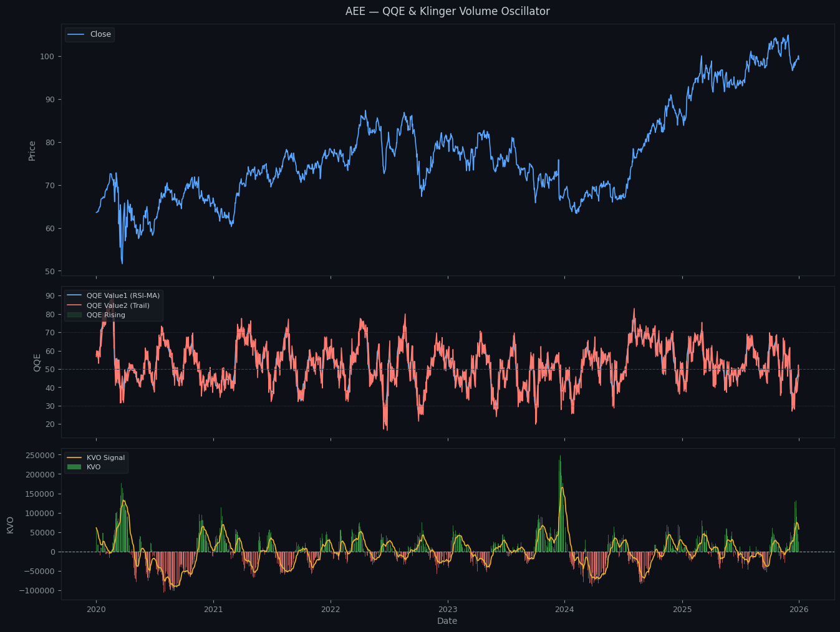Click the 90 tick on Price axis
840x632 pixels.
[x=51, y=99]
